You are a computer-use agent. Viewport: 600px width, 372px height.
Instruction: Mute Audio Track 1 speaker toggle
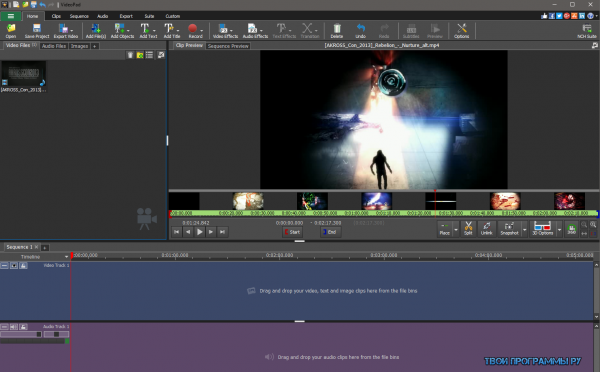coord(14,327)
